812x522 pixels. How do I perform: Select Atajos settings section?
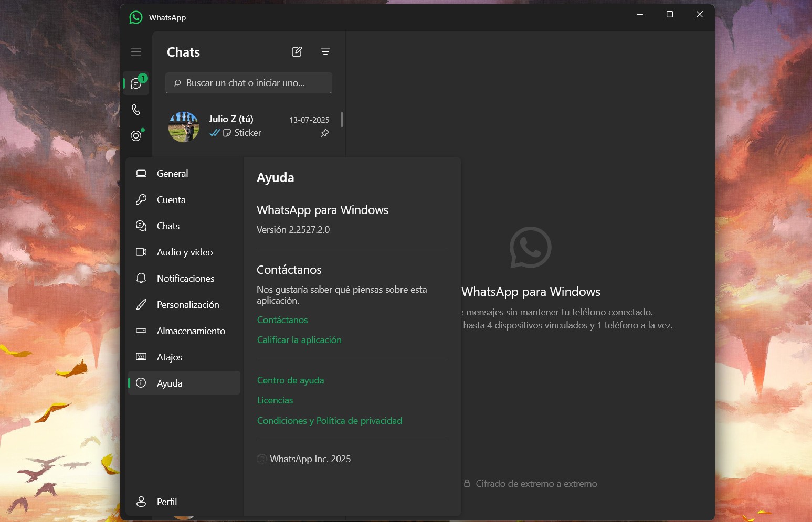tap(184, 357)
